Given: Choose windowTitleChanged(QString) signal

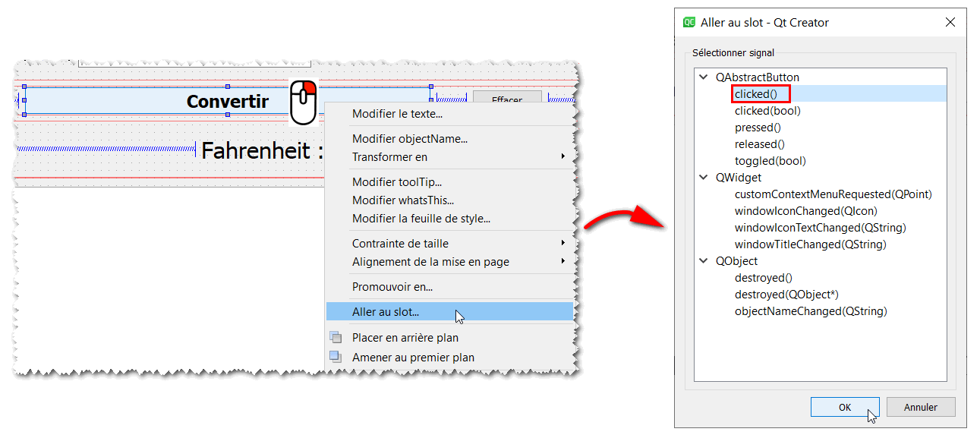Looking at the screenshot, I should tap(810, 244).
